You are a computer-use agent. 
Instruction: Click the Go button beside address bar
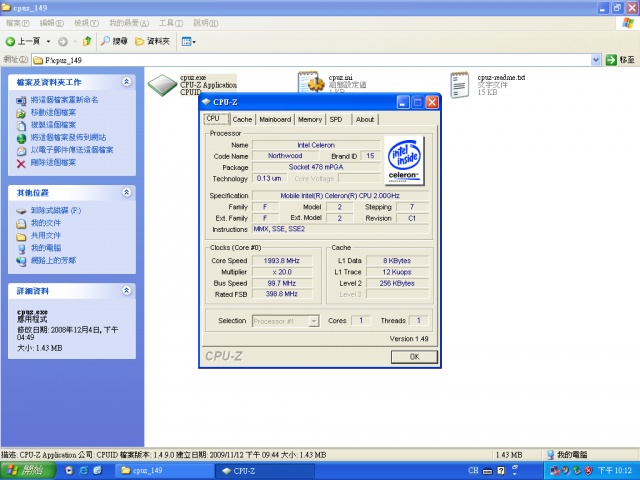pyautogui.click(x=620, y=60)
